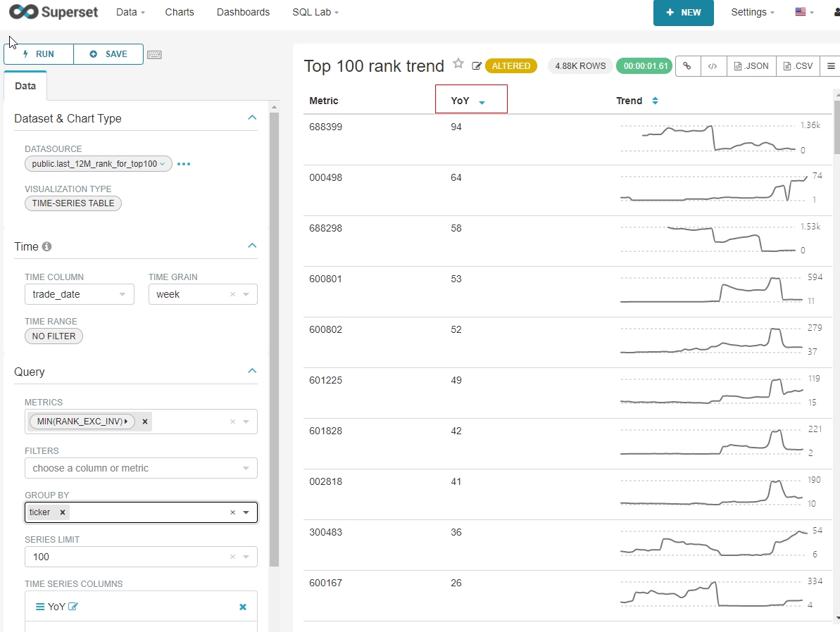
Task: Collapse the Dataset & Chart Type section
Action: click(251, 118)
